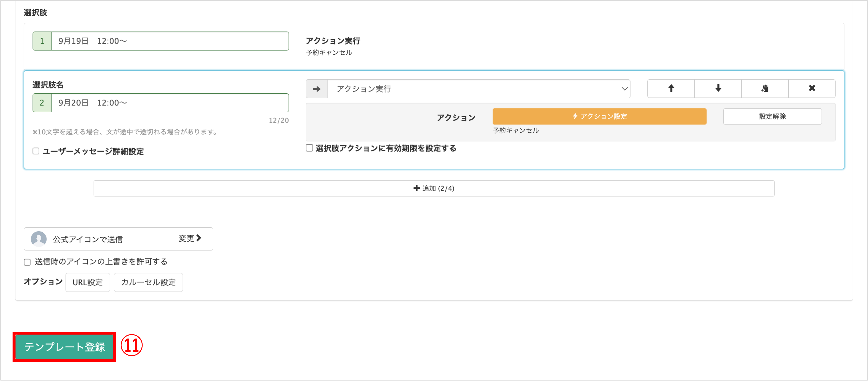Viewport: 868px width, 381px height.
Task: Enable ユーザーメッセージ詳細設定 checkbox
Action: (x=36, y=151)
